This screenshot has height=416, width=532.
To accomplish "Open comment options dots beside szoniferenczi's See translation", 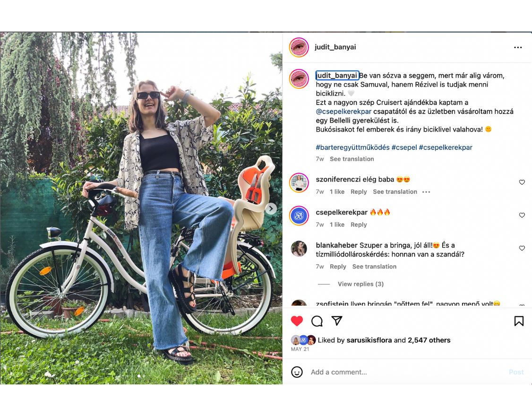I will [x=426, y=192].
